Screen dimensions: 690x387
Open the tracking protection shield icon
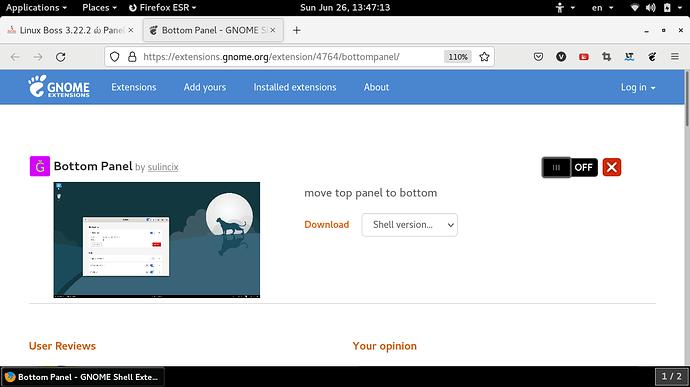pos(114,57)
